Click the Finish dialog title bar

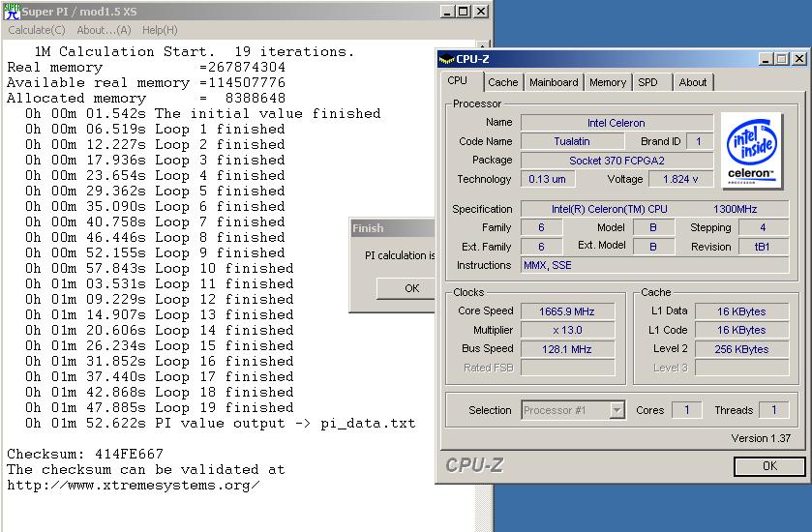click(x=393, y=228)
